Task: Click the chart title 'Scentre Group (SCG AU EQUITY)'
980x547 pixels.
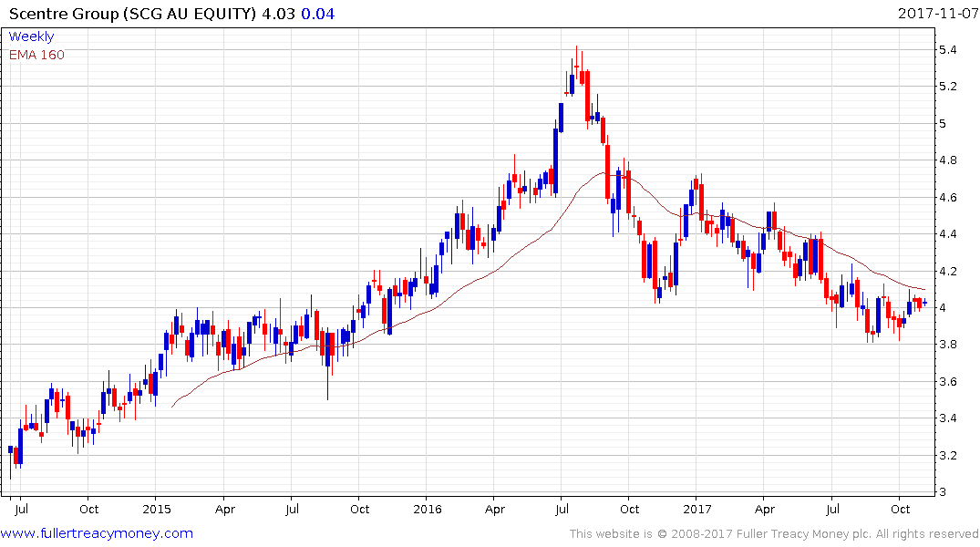Action: (x=132, y=14)
